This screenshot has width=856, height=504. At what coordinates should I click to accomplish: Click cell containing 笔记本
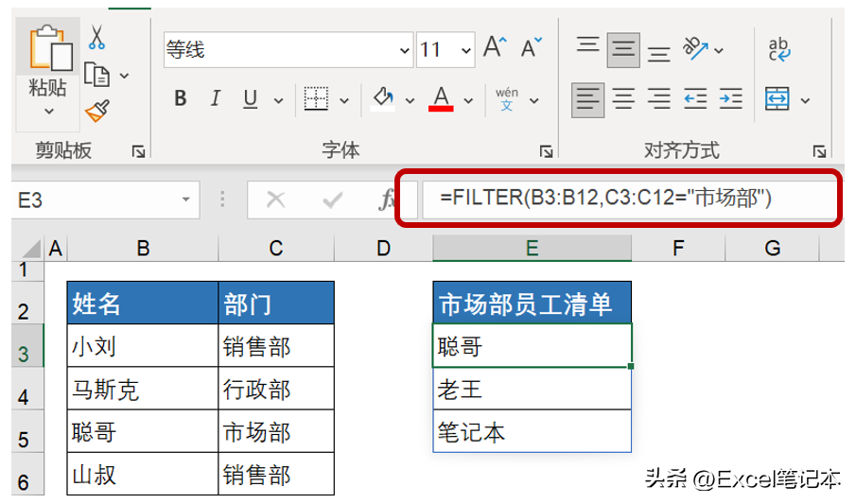click(533, 431)
